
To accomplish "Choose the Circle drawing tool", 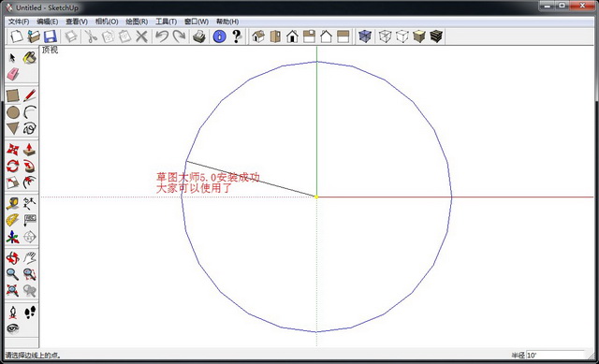I will click(x=13, y=112).
